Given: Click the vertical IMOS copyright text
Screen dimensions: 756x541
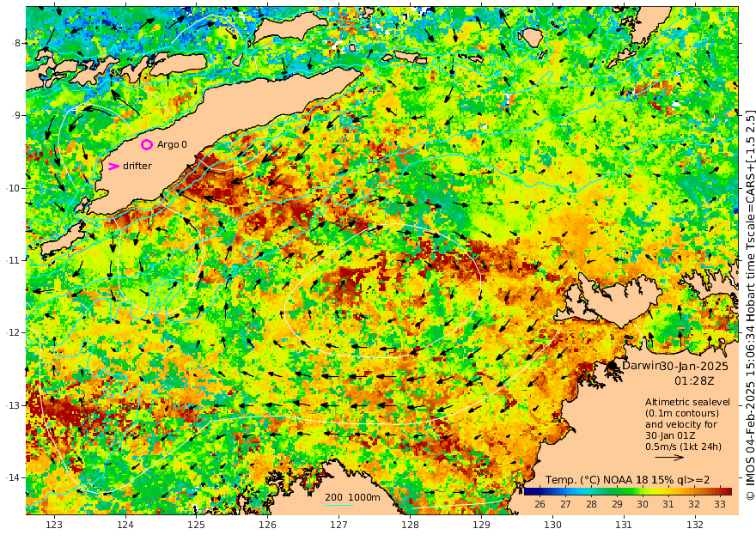Looking at the screenshot, I should click(750, 305).
